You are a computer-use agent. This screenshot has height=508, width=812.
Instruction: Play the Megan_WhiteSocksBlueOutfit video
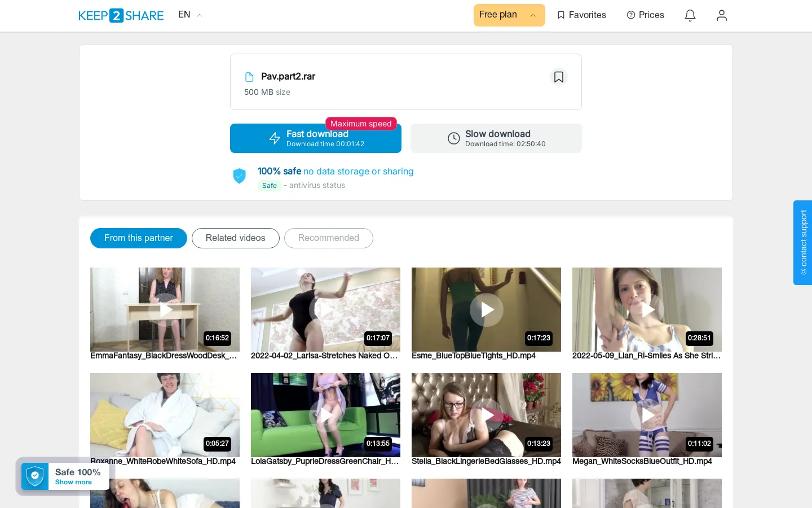[647, 415]
